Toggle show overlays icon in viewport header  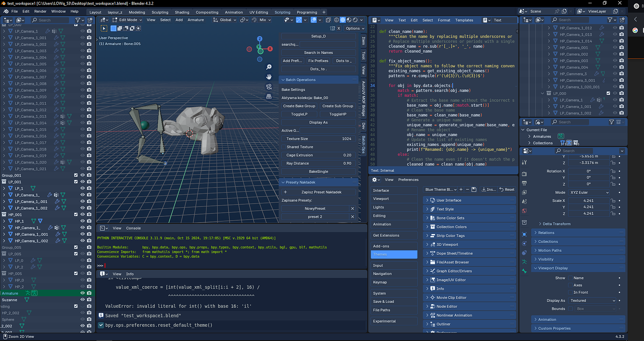click(314, 20)
